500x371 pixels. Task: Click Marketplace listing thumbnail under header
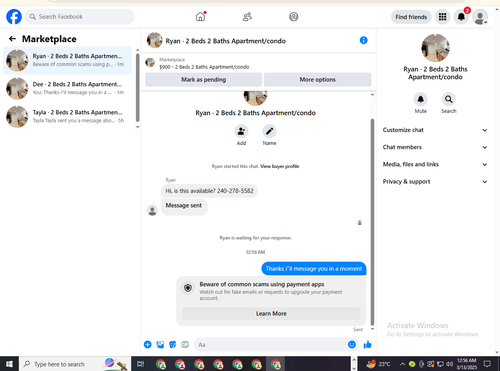(150, 63)
